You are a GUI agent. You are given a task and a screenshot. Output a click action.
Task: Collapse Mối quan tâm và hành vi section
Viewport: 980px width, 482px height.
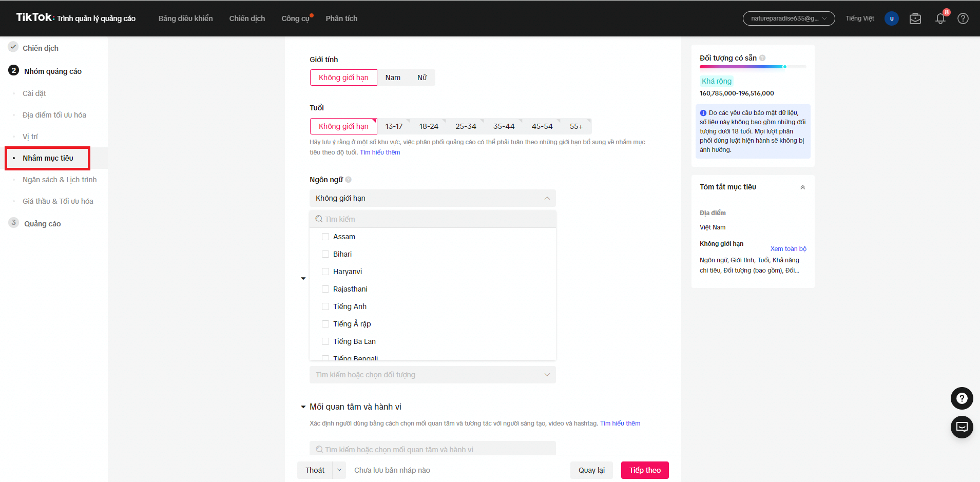[x=303, y=407]
